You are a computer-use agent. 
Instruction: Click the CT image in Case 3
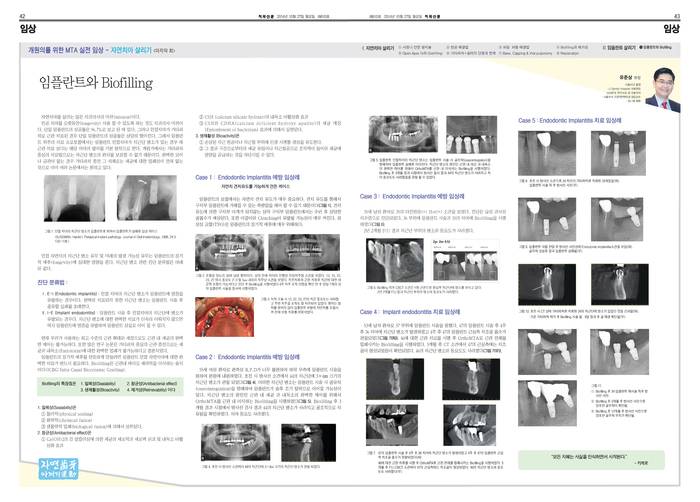pos(395,260)
